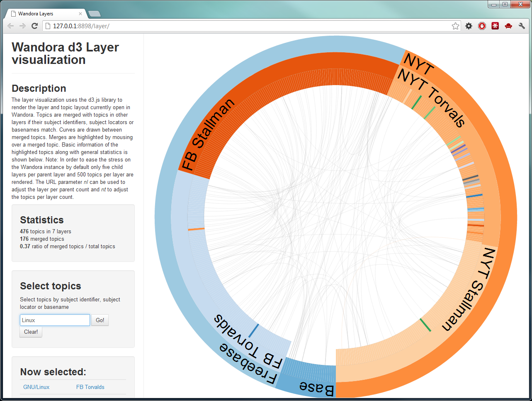The height and width of the screenshot is (401, 532).
Task: Click the browser forward arrow
Action: [22, 26]
